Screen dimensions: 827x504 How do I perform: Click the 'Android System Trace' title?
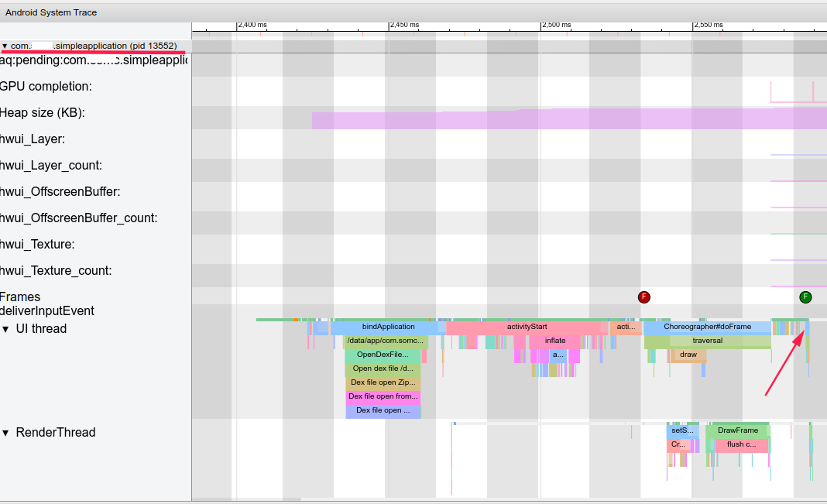pyautogui.click(x=51, y=12)
